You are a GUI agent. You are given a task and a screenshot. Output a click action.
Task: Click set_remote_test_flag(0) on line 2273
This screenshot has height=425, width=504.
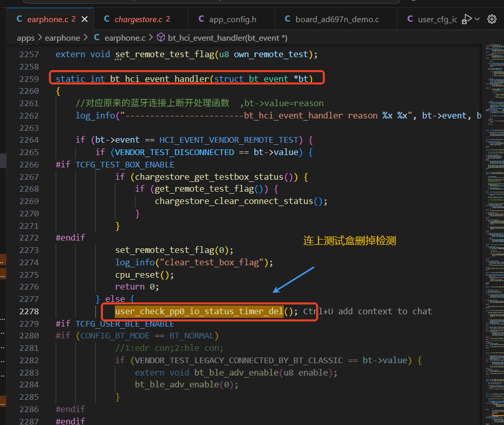[172, 250]
